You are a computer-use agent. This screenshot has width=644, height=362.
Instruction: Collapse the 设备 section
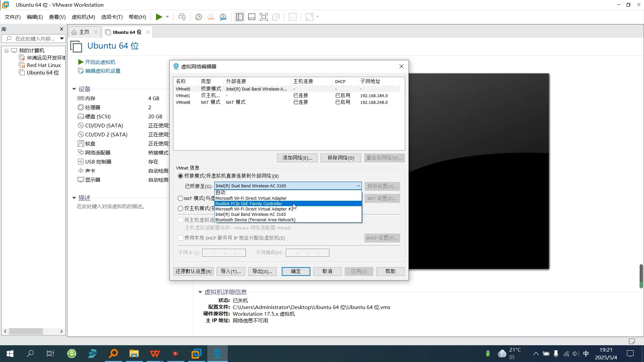pos(74,89)
